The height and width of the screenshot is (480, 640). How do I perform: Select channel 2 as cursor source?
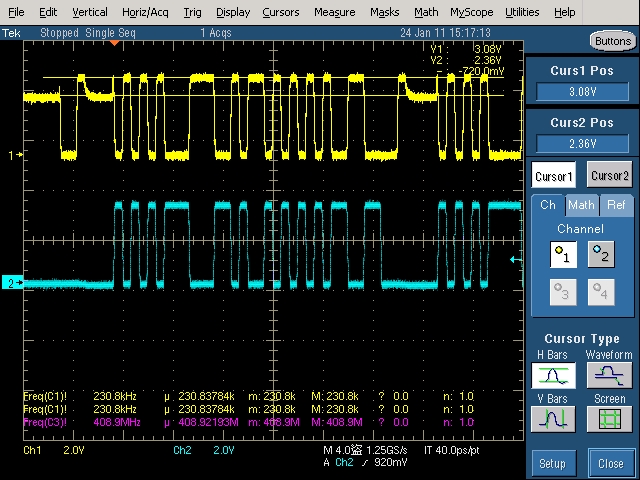point(601,254)
